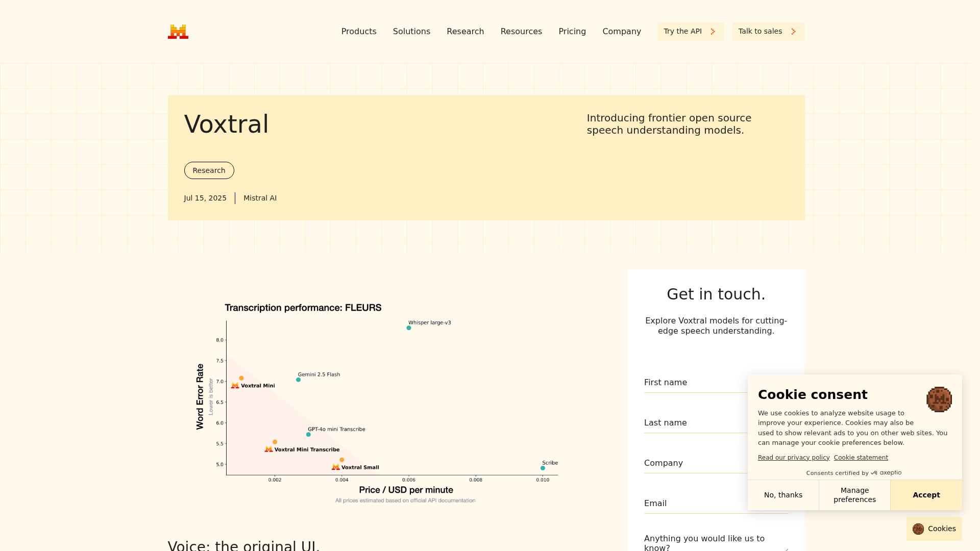Viewport: 980px width, 551px height.
Task: Click the Get in touch heading
Action: [x=716, y=294]
